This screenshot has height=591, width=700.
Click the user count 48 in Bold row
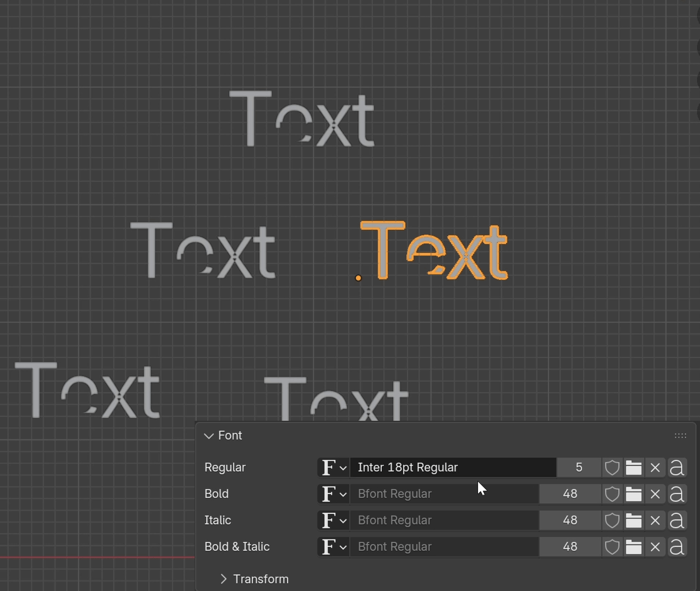point(570,494)
